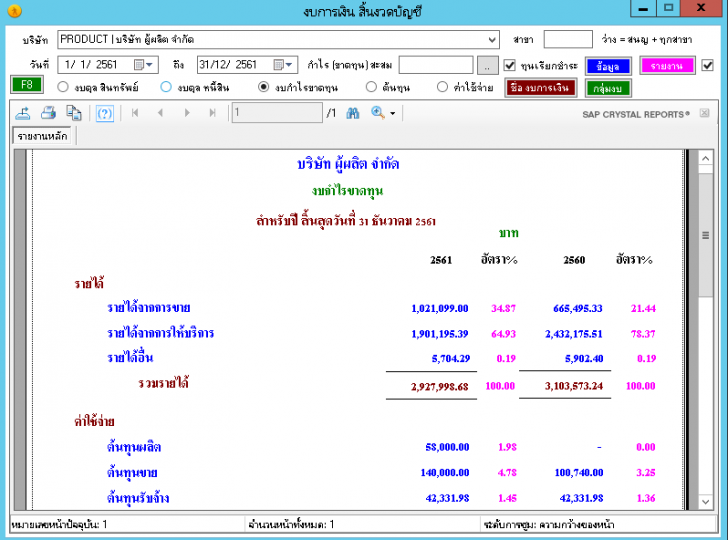728x540 pixels.
Task: Select ต้นทุน radio button
Action: (x=371, y=87)
